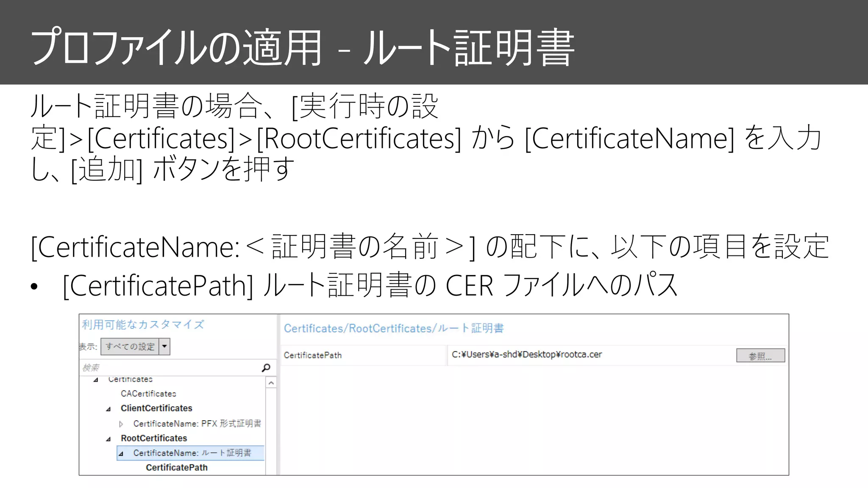Viewport: 868px width, 488px height.
Task: Select CertificateName: ルート証明書 tree row
Action: point(190,453)
